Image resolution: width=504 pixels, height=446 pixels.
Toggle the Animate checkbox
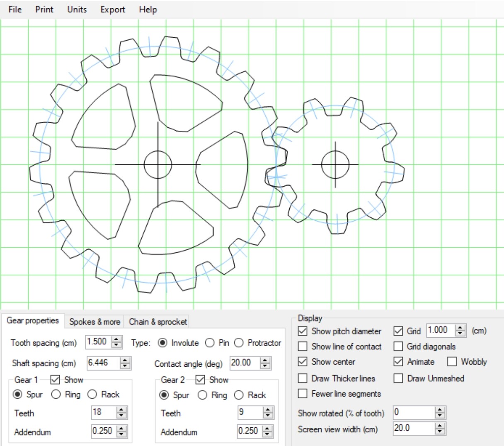[398, 361]
